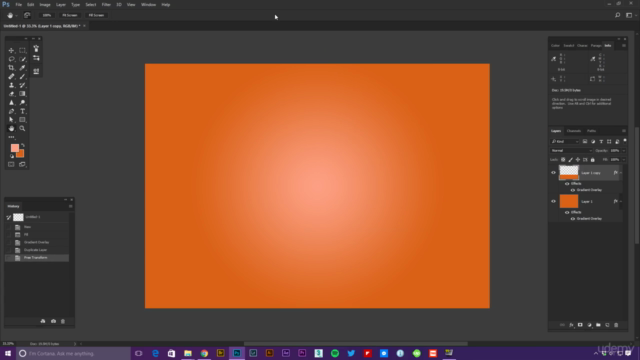Create new adjustment layer
This screenshot has width=640, height=360.
pos(589,325)
